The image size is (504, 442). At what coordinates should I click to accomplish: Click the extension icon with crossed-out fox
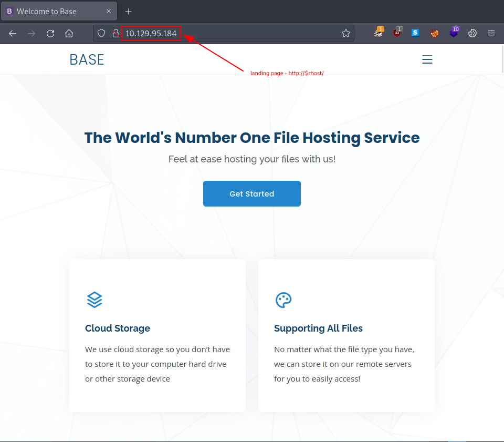(x=434, y=33)
